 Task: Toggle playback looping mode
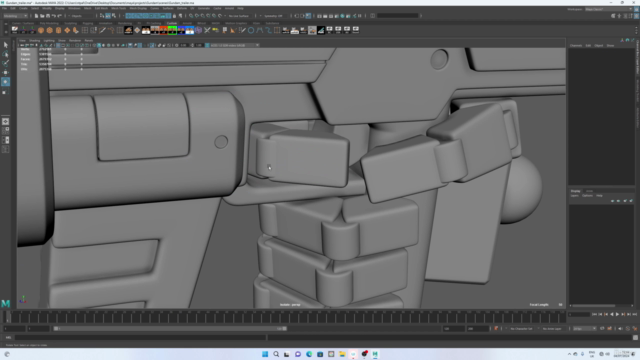point(602,329)
